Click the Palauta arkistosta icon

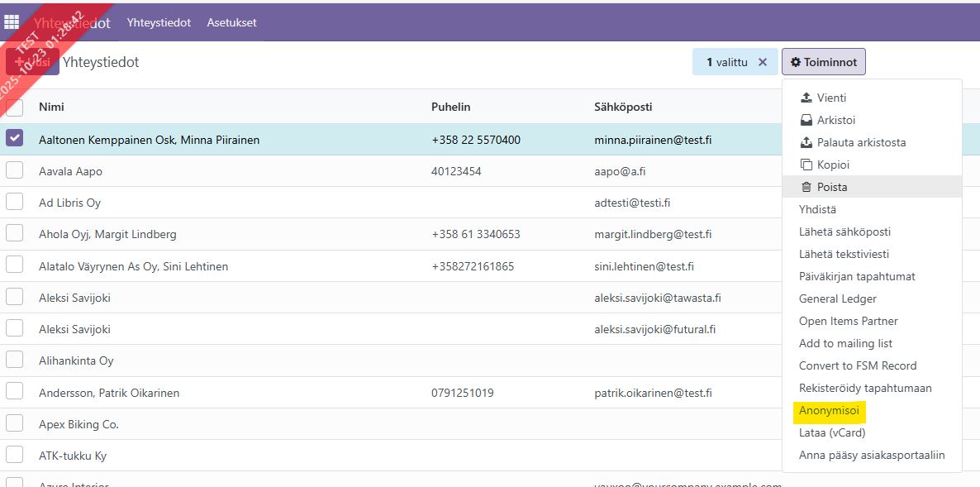pos(806,142)
